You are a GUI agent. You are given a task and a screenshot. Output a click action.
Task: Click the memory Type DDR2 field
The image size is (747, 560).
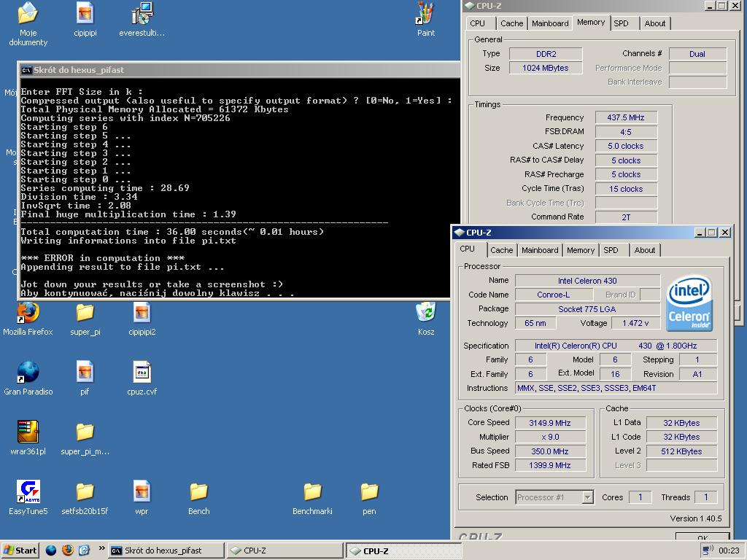click(x=546, y=54)
